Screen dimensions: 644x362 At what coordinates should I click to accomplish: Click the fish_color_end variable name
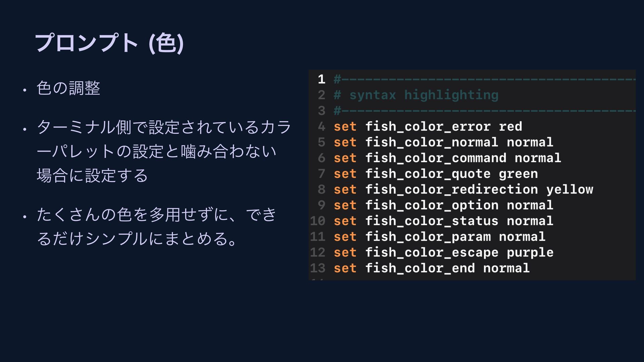(x=420, y=268)
